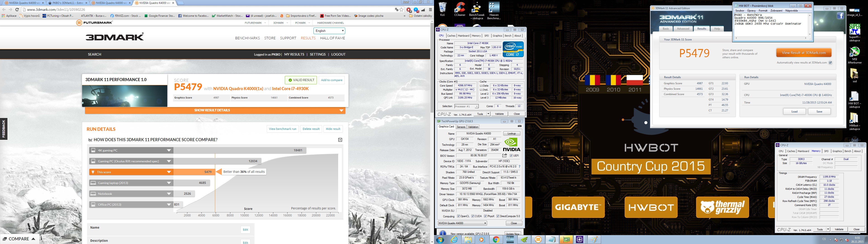Toggle the CUDA checkbox in GPU-Z
This screenshot has width=868, height=244.
click(x=473, y=216)
